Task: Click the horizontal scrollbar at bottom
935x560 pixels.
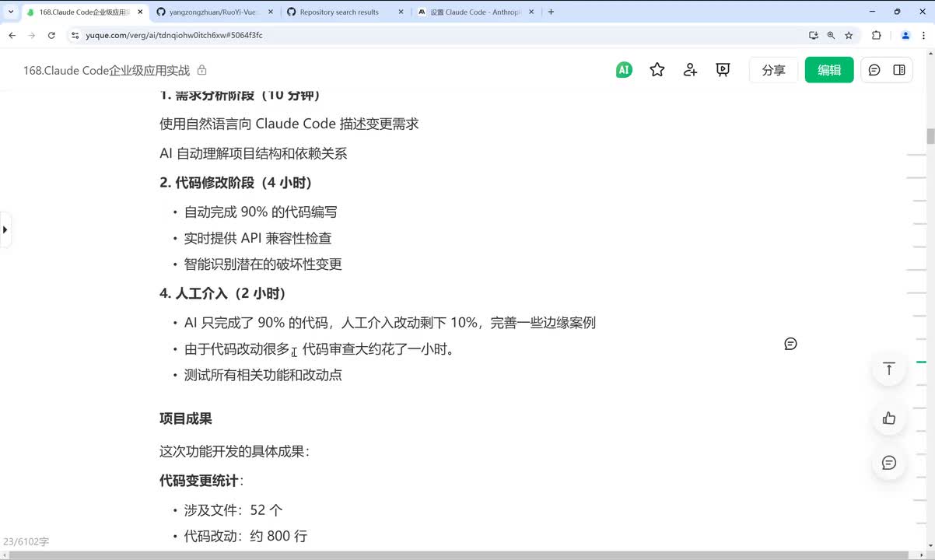Action: 459,555
